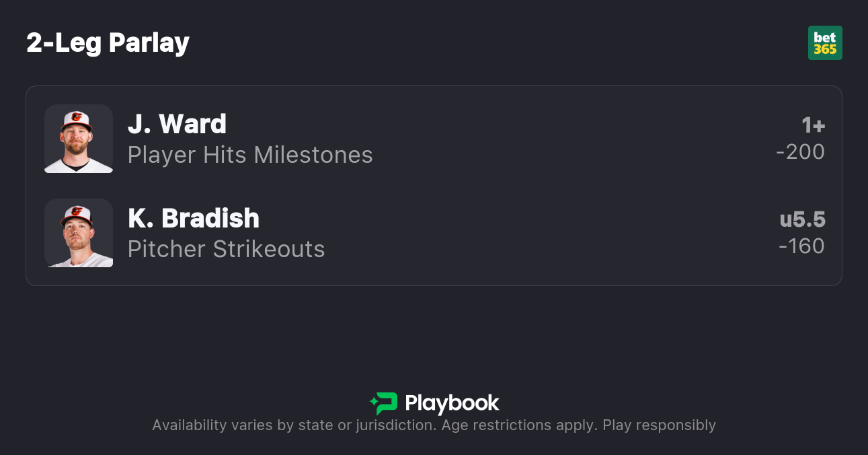Click the small sparkle star beside Playbook logo
The height and width of the screenshot is (455, 868).
click(x=373, y=403)
